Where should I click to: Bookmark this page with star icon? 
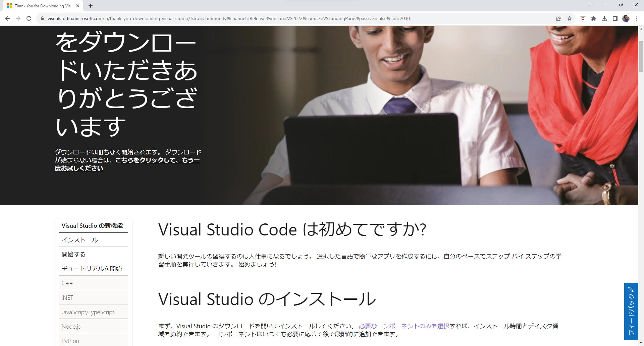click(x=569, y=18)
